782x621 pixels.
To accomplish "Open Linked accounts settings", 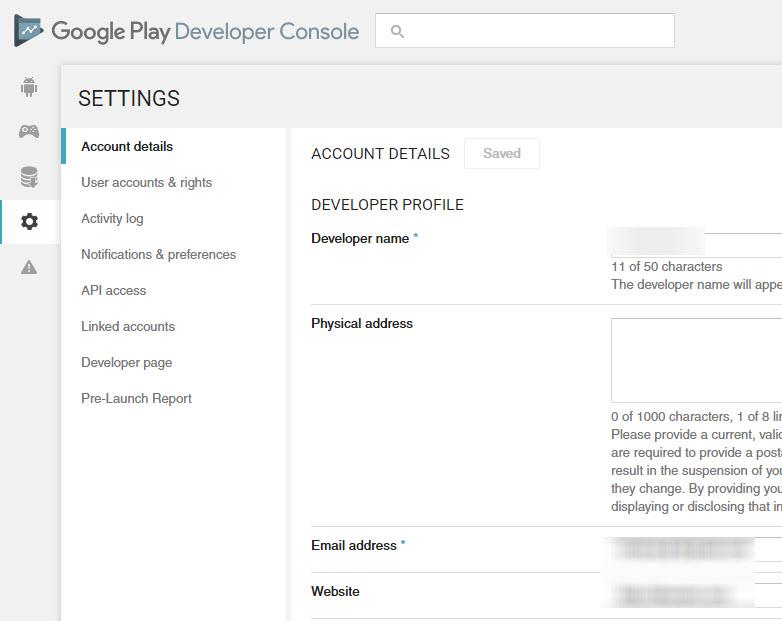I will (x=128, y=326).
